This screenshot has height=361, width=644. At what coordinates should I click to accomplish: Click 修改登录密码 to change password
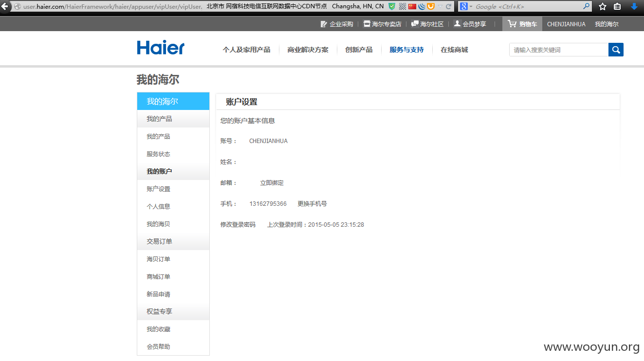tap(238, 225)
